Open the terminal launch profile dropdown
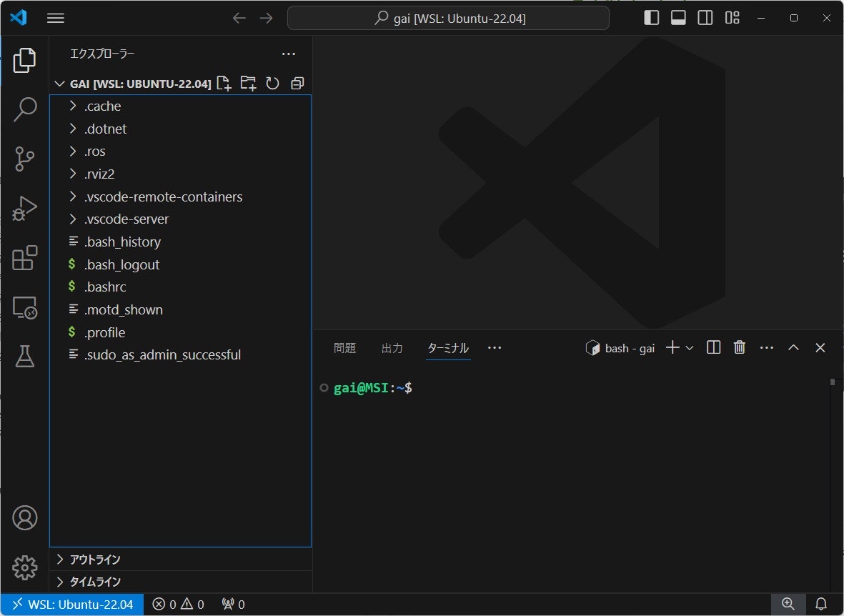This screenshot has height=616, width=844. [689, 348]
